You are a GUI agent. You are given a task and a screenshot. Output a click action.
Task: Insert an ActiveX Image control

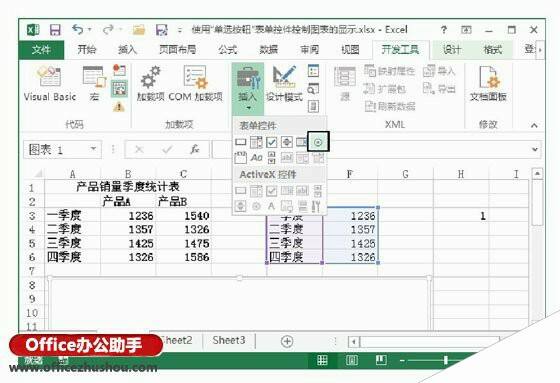point(287,206)
